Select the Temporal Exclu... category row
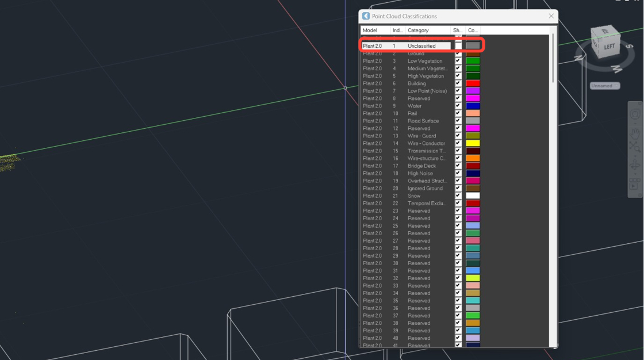 point(427,203)
